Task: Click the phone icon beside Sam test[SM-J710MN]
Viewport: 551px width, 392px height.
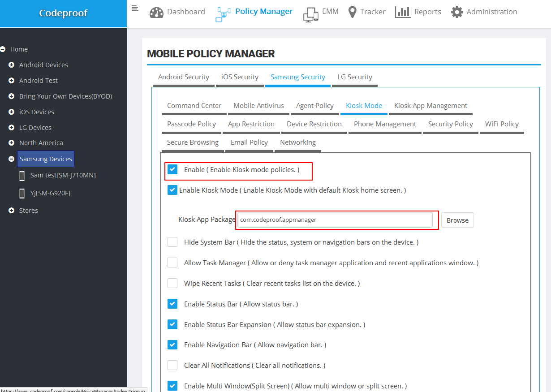Action: pyautogui.click(x=22, y=175)
